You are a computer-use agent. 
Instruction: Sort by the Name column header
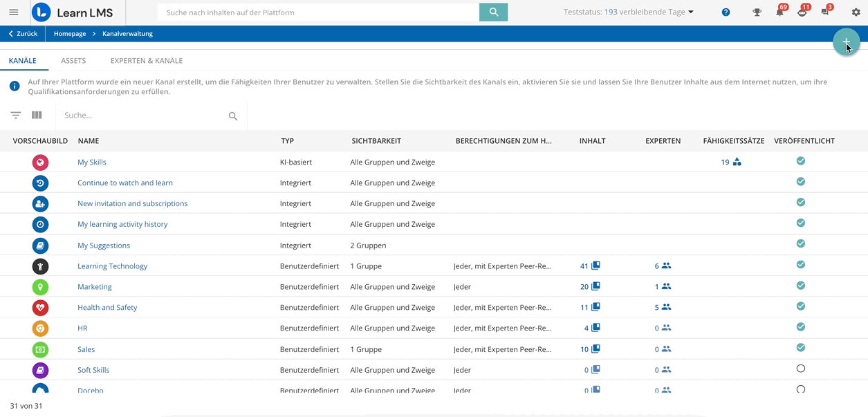tap(89, 141)
